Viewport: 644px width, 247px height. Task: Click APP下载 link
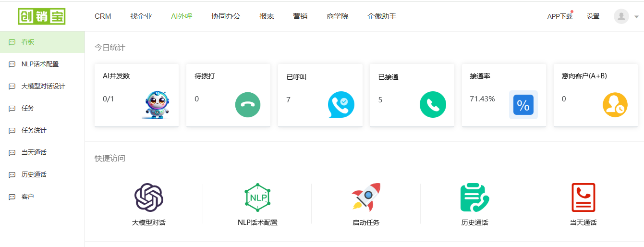pyautogui.click(x=560, y=16)
